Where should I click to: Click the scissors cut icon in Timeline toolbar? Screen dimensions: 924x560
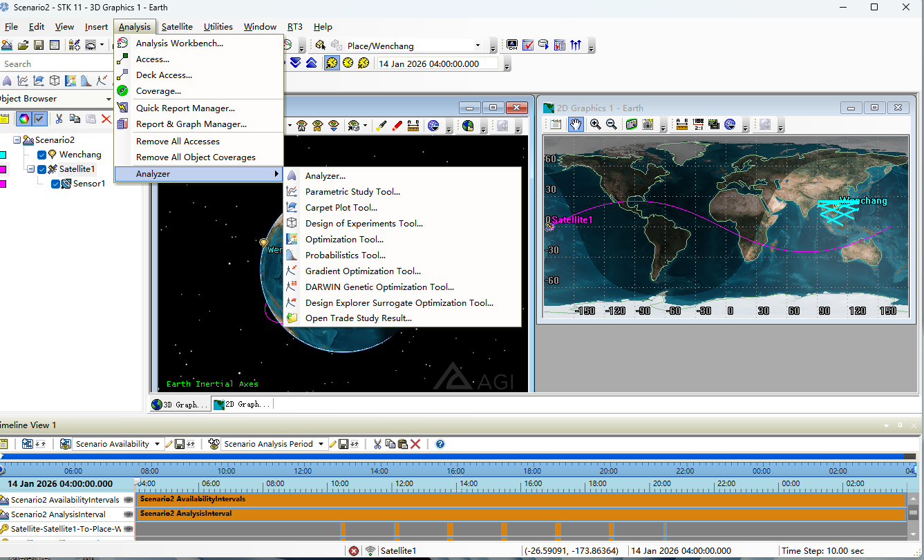377,444
